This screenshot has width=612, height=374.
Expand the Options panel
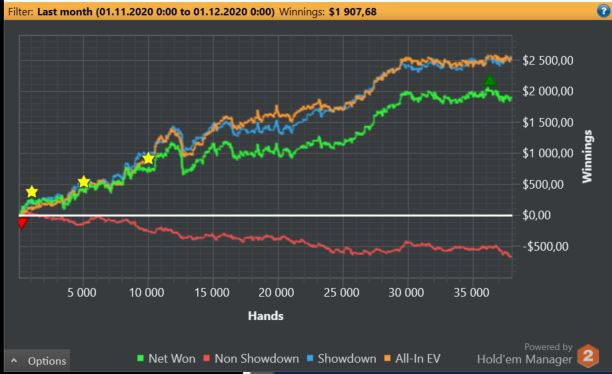click(x=37, y=361)
